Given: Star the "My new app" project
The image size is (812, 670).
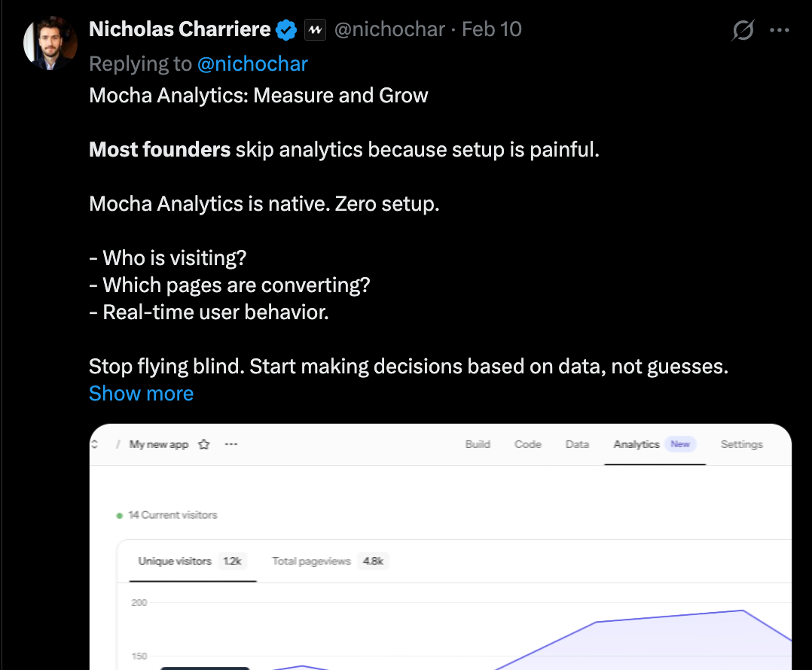Looking at the screenshot, I should [203, 444].
